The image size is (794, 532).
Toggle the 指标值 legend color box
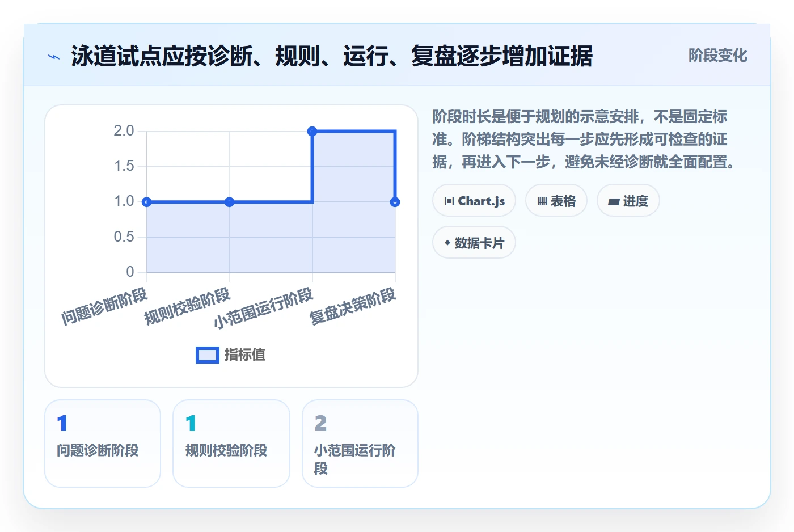coord(208,355)
